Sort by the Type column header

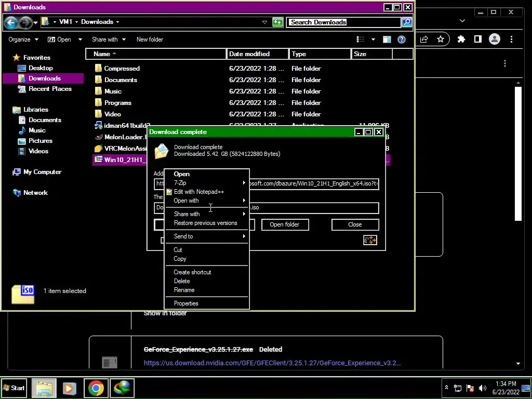tap(320, 54)
